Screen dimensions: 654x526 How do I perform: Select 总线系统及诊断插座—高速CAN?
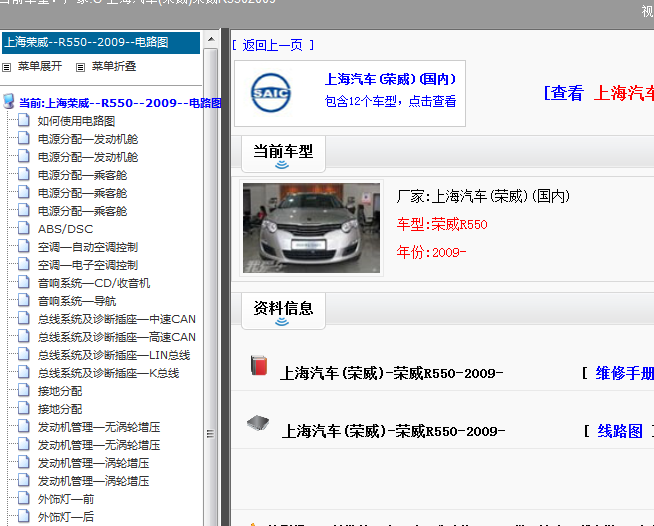pyautogui.click(x=117, y=337)
